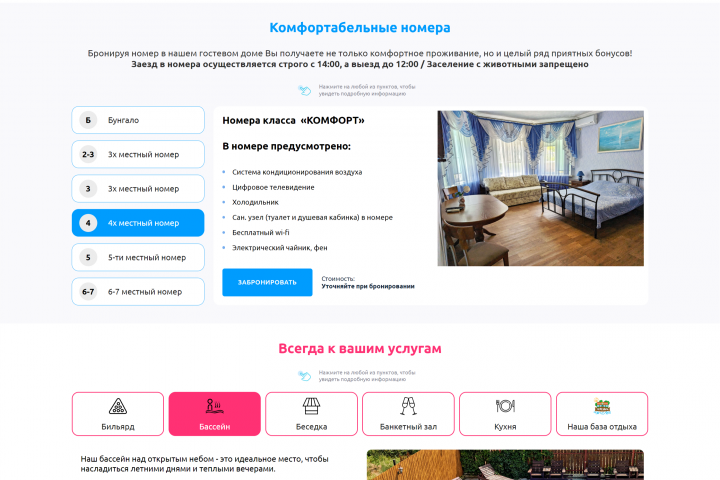
Task: Click the colorful resort base icon
Action: [x=602, y=406]
